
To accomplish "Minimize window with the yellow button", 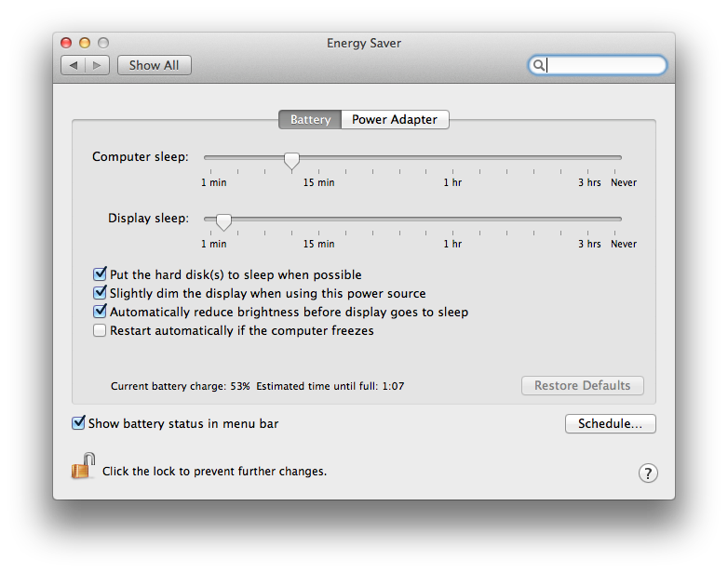I will [x=85, y=43].
